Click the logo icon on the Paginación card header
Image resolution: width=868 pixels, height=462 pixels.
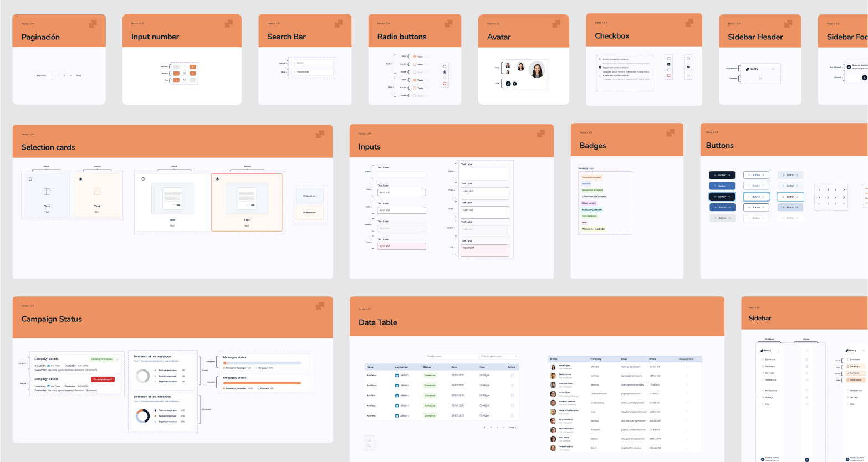click(93, 24)
